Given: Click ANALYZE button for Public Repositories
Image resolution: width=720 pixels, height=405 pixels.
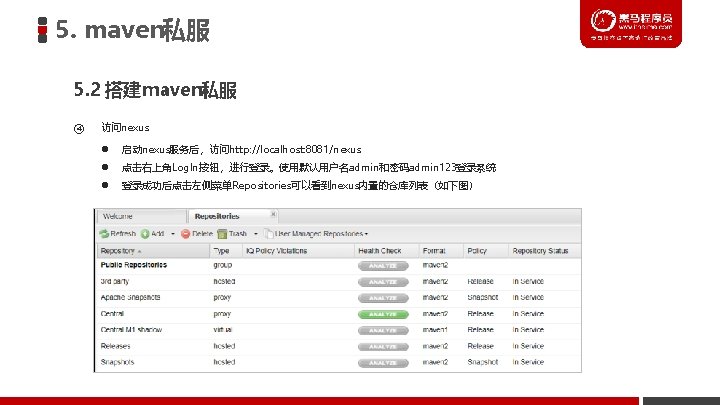Looking at the screenshot, I should click(x=383, y=266).
